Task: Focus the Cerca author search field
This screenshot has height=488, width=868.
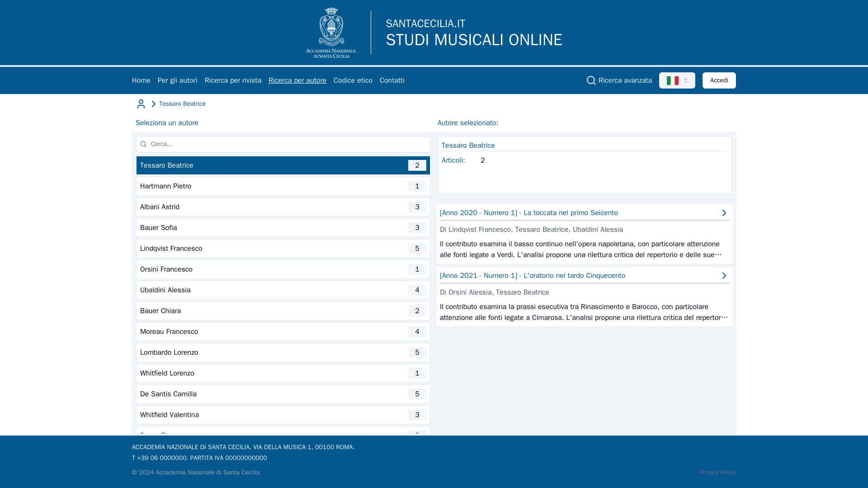Action: (283, 144)
